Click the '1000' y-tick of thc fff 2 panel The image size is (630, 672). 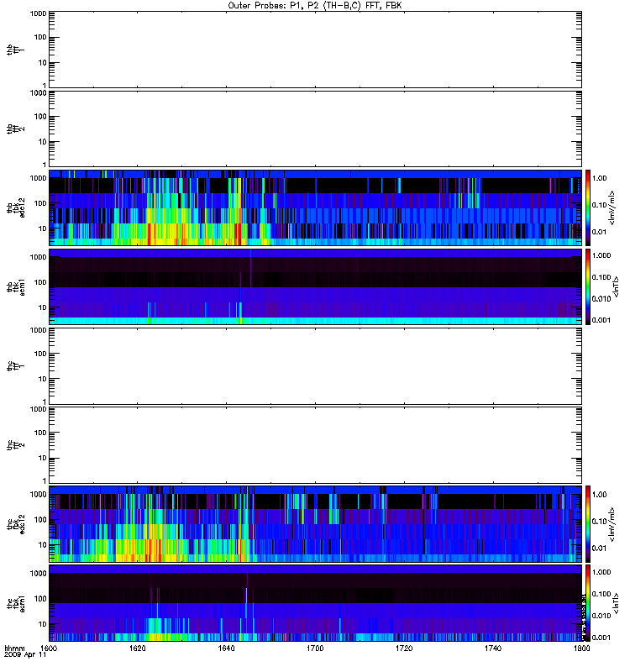click(38, 409)
